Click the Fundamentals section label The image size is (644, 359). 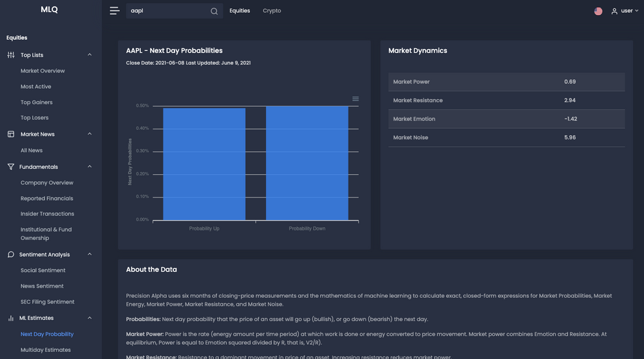(39, 167)
